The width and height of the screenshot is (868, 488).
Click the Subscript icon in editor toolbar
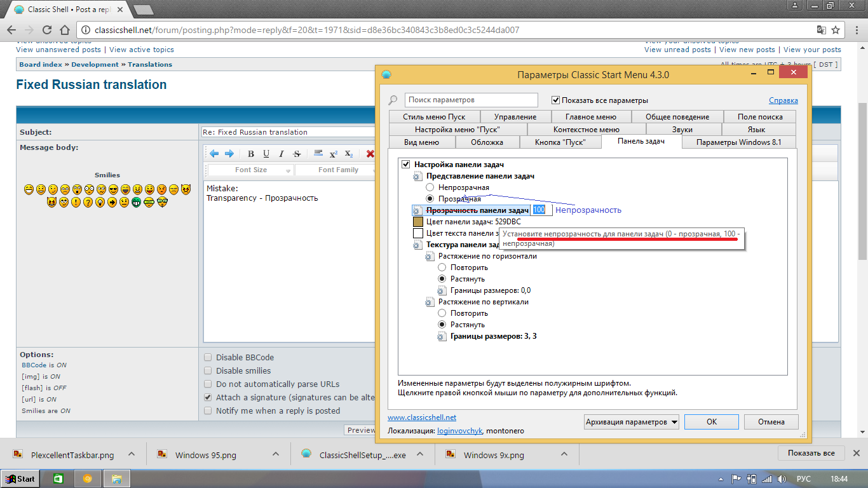349,154
